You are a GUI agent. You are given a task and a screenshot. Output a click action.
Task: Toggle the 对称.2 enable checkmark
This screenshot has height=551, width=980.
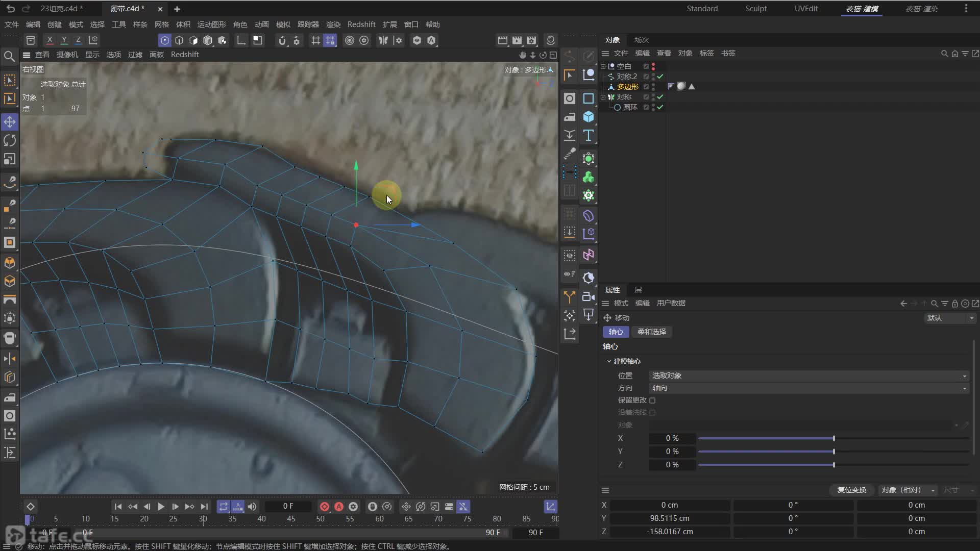660,77
